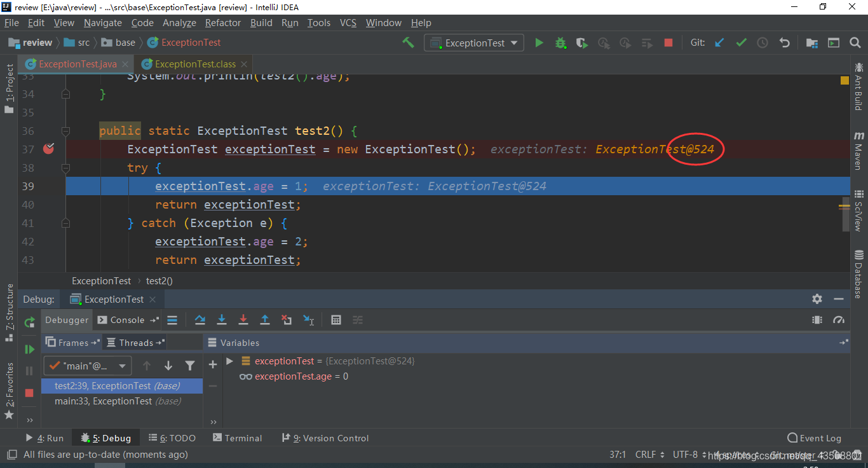The height and width of the screenshot is (468, 868).
Task: Click the Force Step Into red arrow
Action: click(x=243, y=320)
